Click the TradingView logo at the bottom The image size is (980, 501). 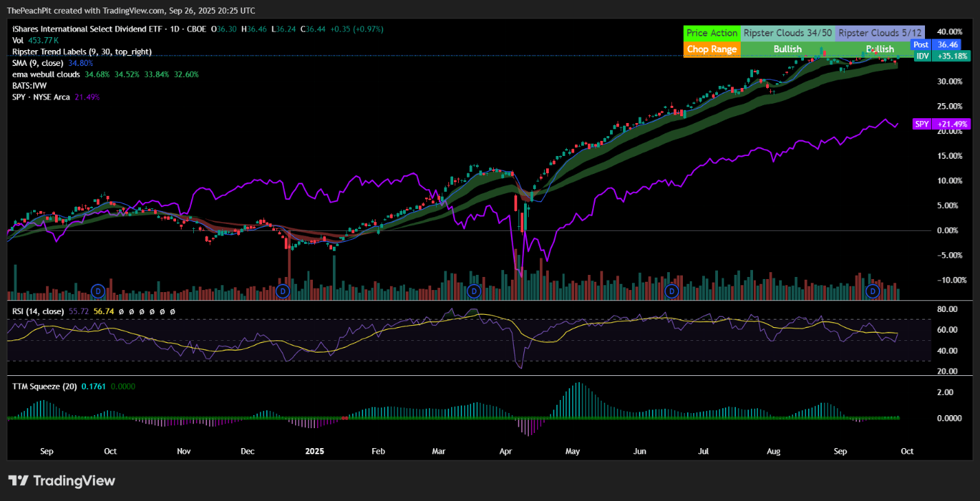(61, 481)
